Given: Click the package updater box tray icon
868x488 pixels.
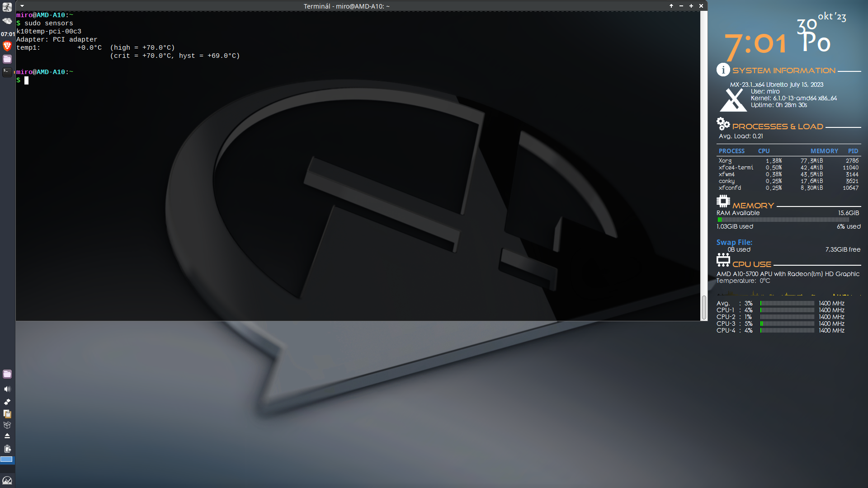Looking at the screenshot, I should 7,425.
